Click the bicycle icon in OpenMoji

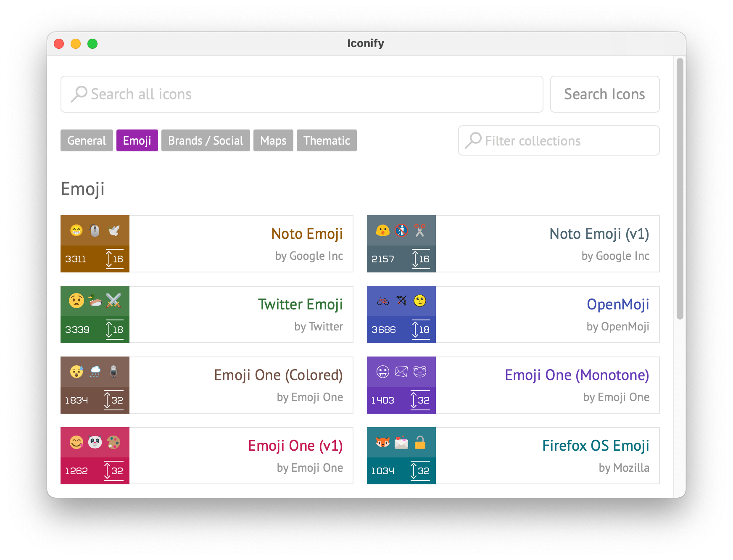tap(383, 301)
